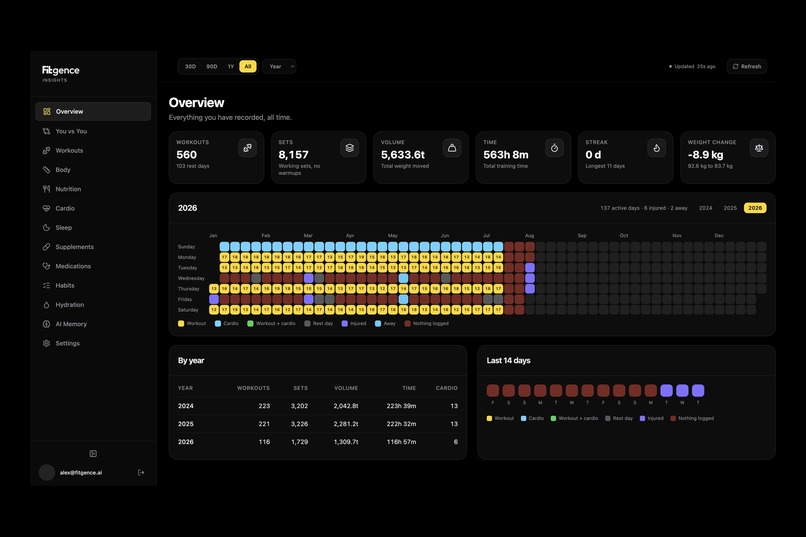This screenshot has width=806, height=537.
Task: Open the You vs You page
Action: pos(93,131)
